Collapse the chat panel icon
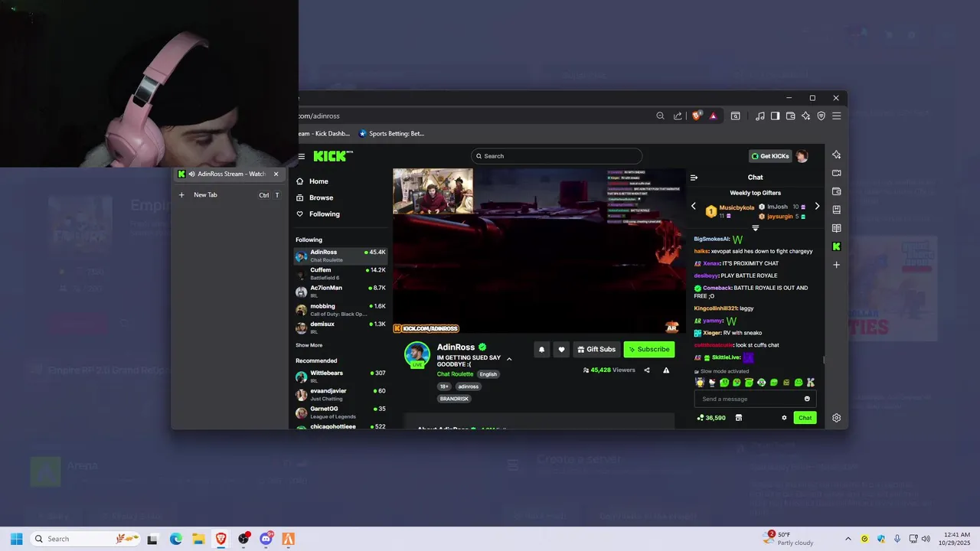 coord(694,178)
